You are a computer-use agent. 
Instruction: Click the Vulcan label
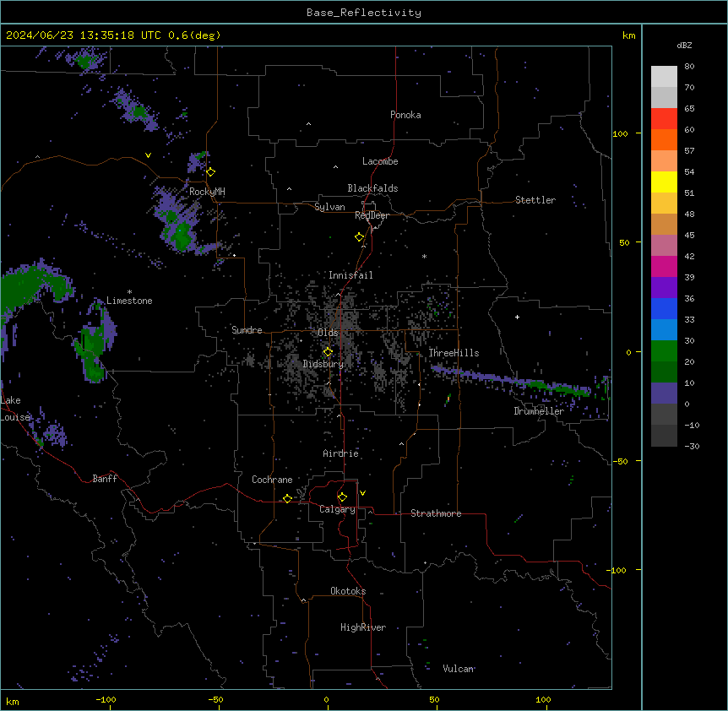(459, 669)
